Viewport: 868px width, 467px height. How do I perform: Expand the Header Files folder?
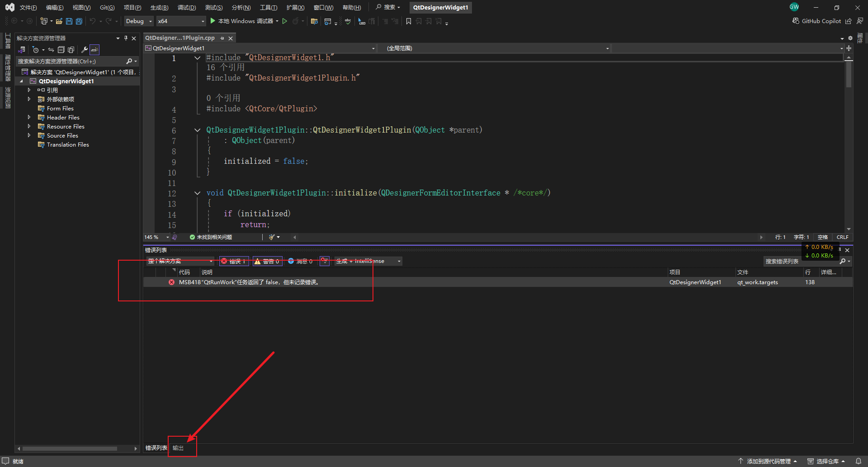tap(29, 117)
